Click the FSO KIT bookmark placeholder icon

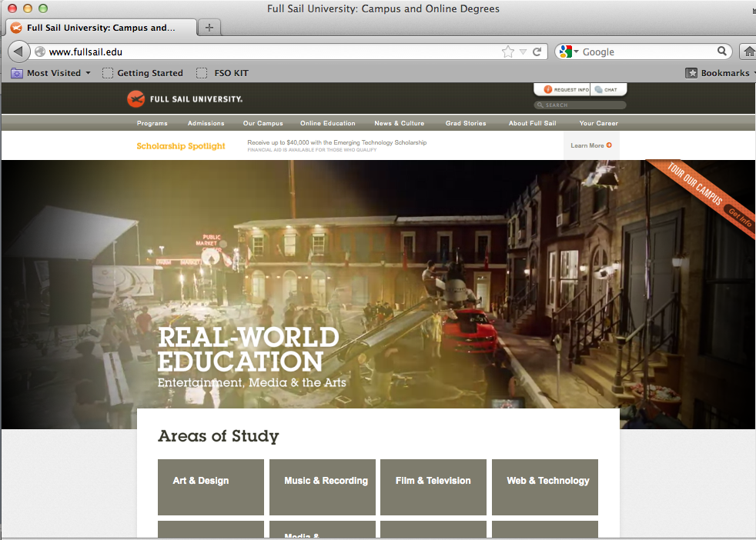[202, 73]
